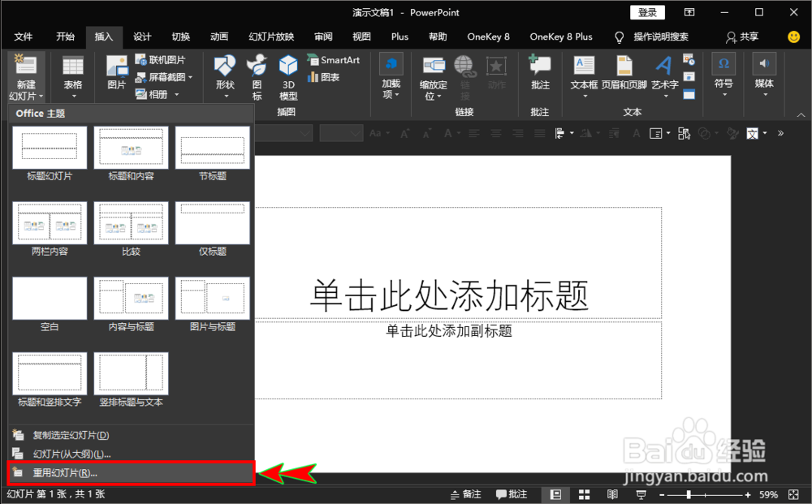Click the 登录 sign-in button

[x=648, y=11]
